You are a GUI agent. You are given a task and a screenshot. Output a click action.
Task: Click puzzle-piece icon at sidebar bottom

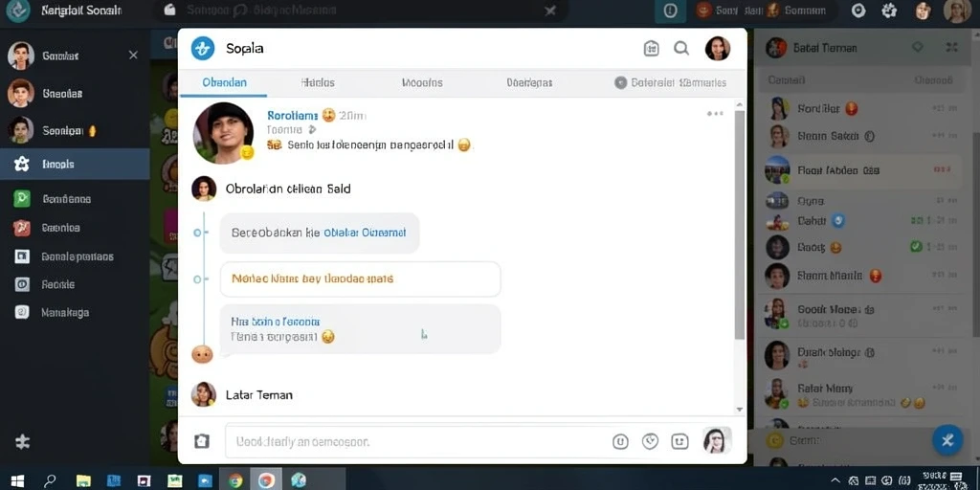point(23,442)
